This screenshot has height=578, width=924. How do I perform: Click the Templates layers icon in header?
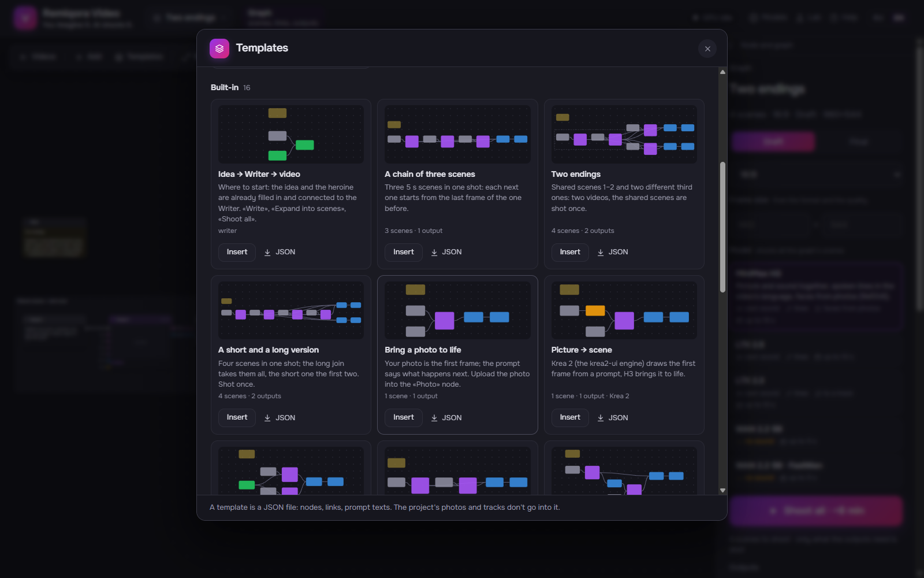(x=219, y=49)
